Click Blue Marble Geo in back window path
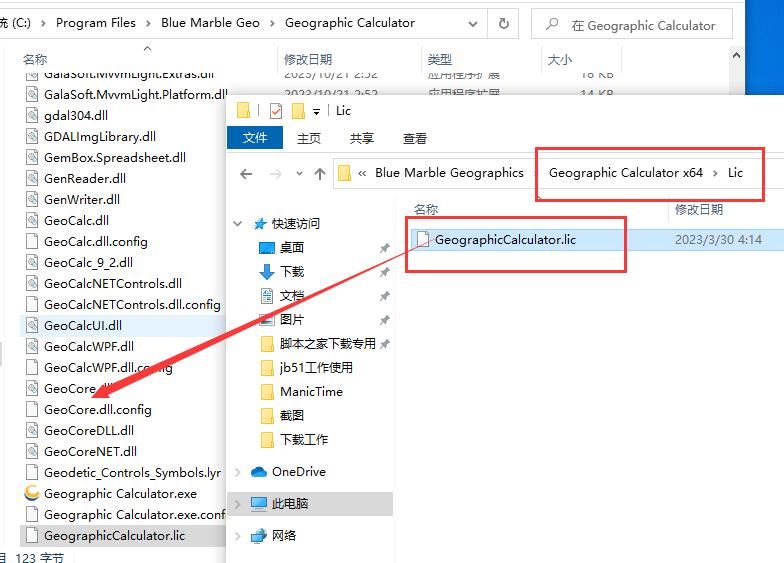Viewport: 784px width, 563px height. (x=210, y=22)
